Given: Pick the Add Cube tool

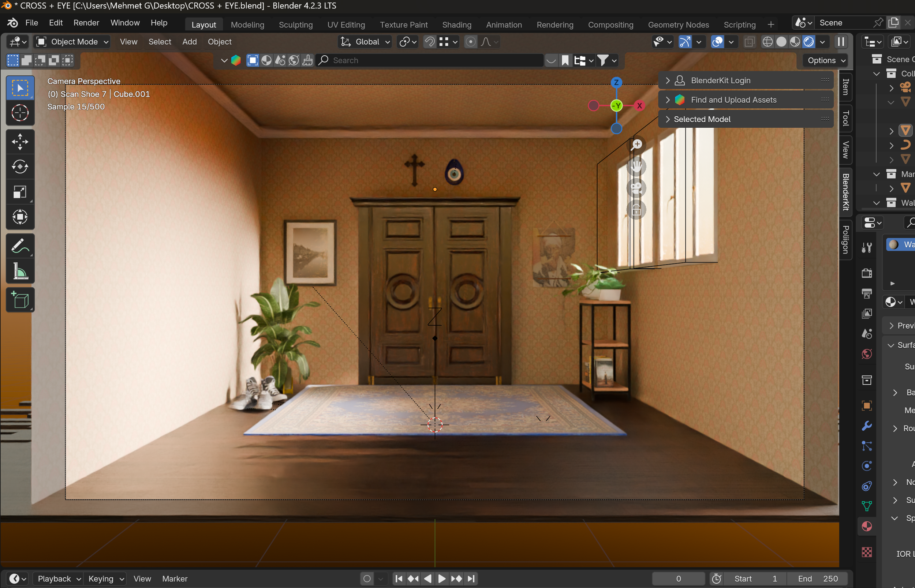Looking at the screenshot, I should 20,300.
